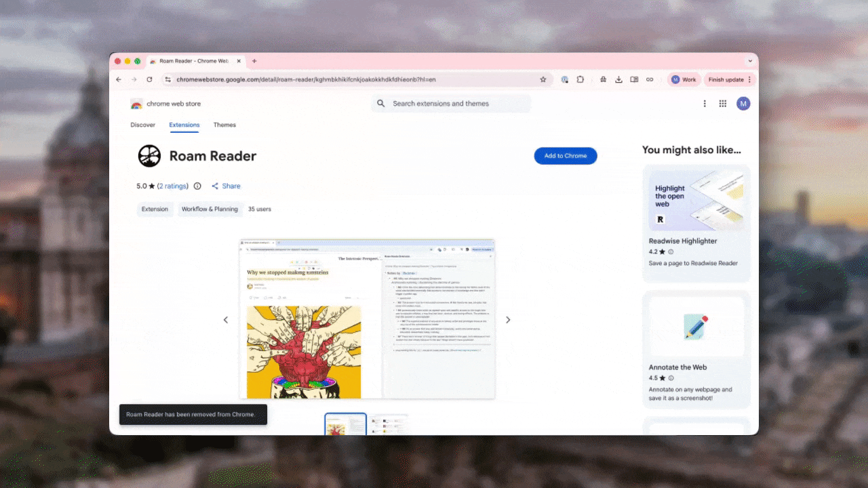Click the Share link
The width and height of the screenshot is (868, 488).
coord(226,186)
